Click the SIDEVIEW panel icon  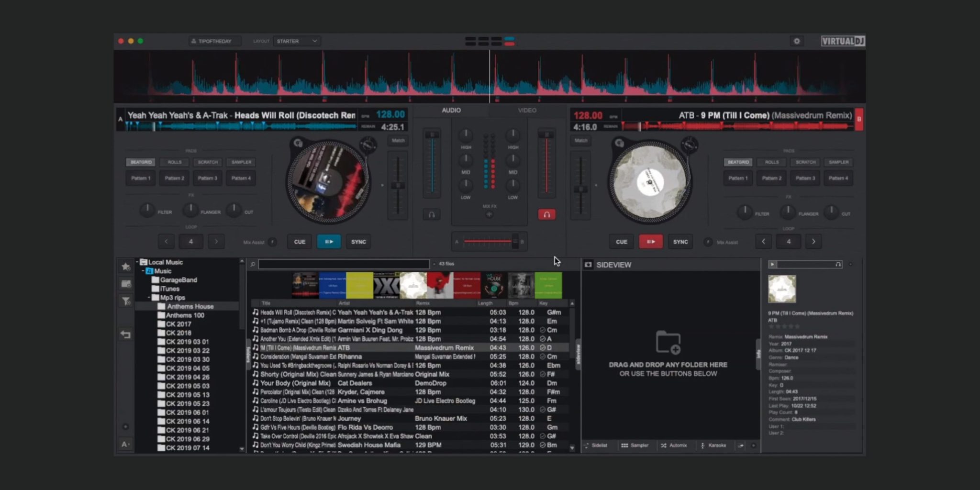[x=588, y=265]
